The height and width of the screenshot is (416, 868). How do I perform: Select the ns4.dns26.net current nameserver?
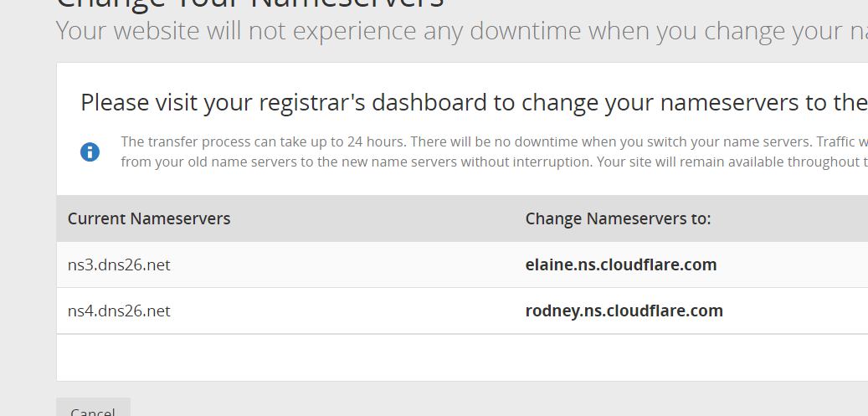click(119, 311)
